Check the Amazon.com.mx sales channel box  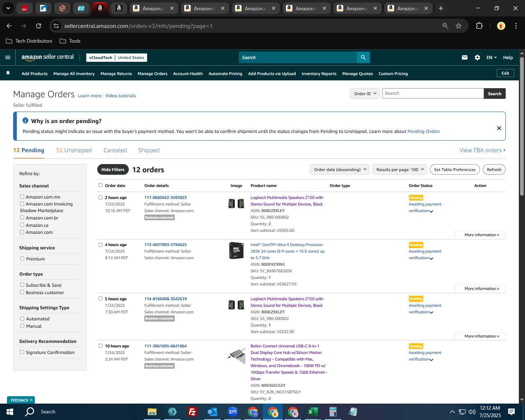22,196
